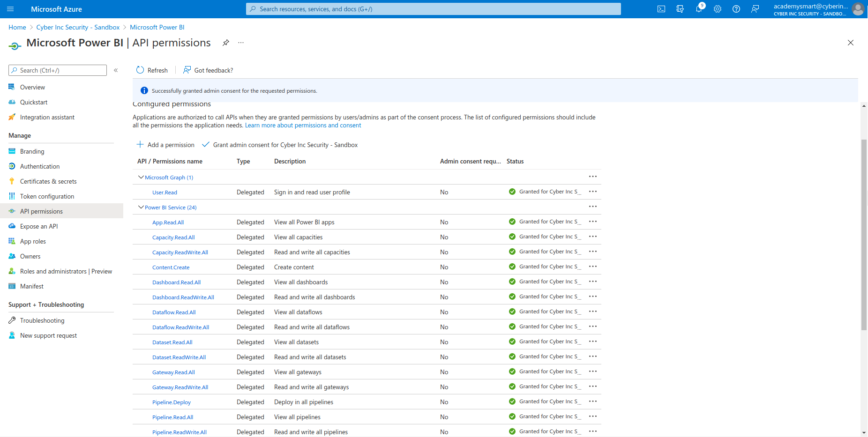Open ellipsis menu for Dataset.Read.All row
868x437 pixels.
(593, 341)
